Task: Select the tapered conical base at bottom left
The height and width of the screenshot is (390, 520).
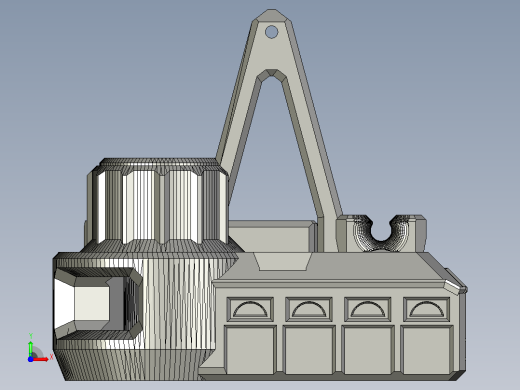Action: [133, 364]
